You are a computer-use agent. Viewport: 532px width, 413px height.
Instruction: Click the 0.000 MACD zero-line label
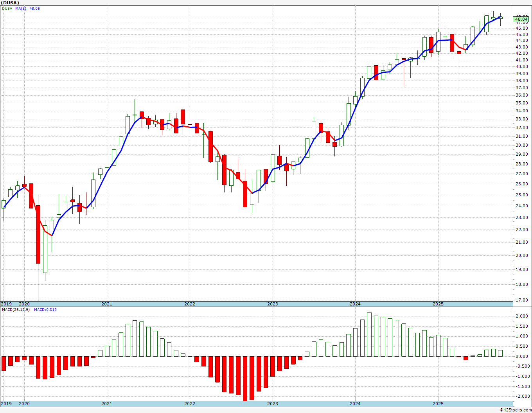coord(522,356)
